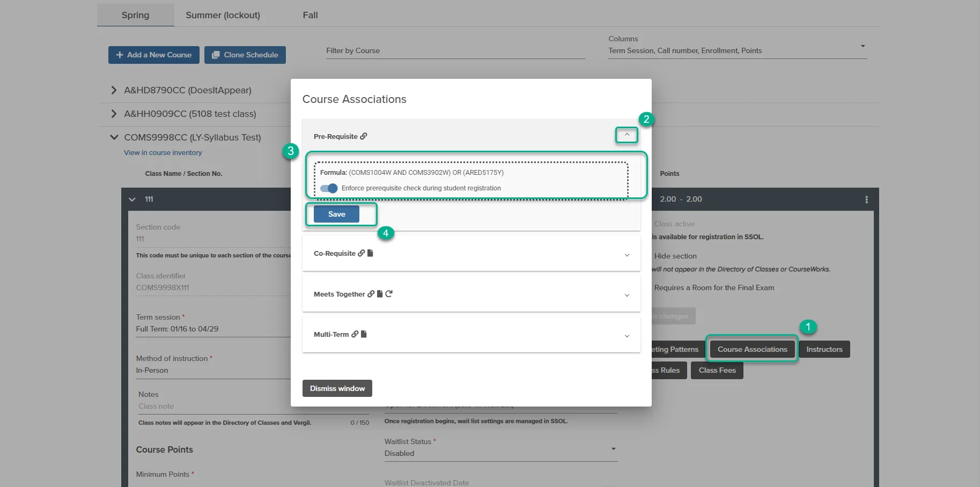Click the link icon beside Meets Together

pos(371,294)
